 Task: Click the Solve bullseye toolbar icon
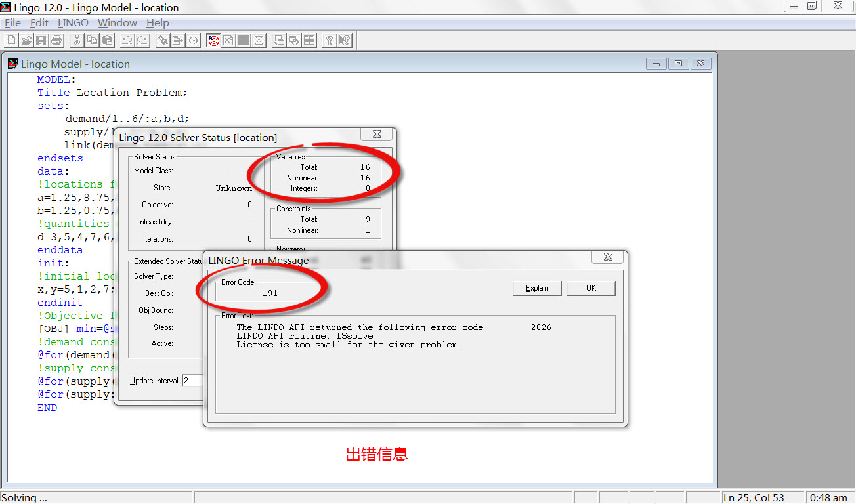pyautogui.click(x=213, y=41)
